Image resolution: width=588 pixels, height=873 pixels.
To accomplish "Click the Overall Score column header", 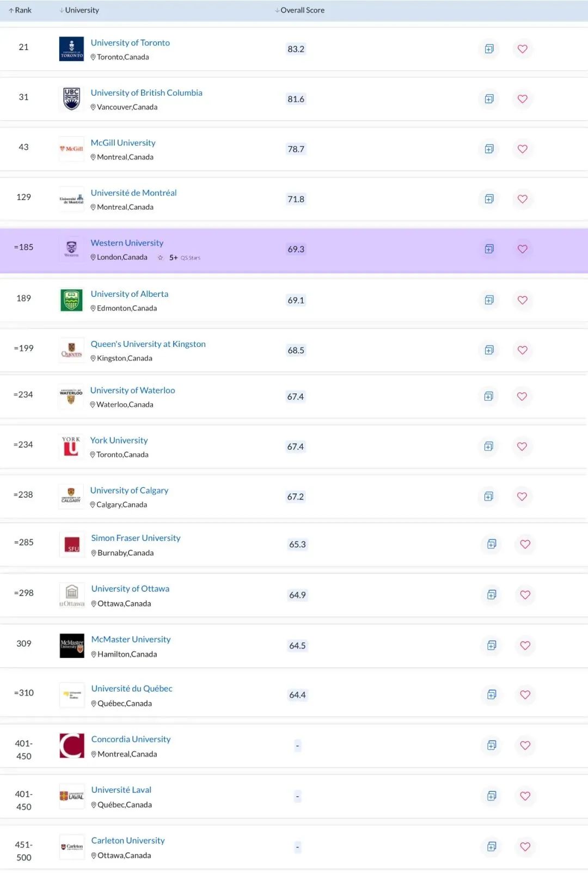I will tap(303, 9).
